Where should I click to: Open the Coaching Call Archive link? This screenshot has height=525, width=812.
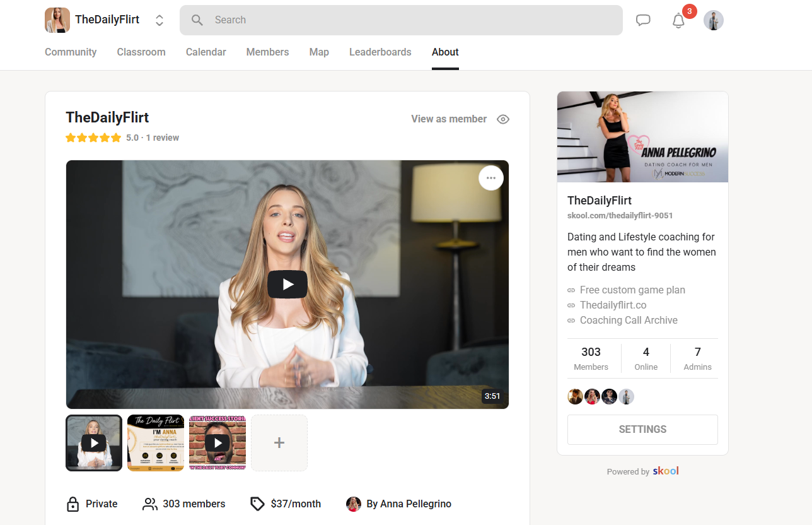629,321
